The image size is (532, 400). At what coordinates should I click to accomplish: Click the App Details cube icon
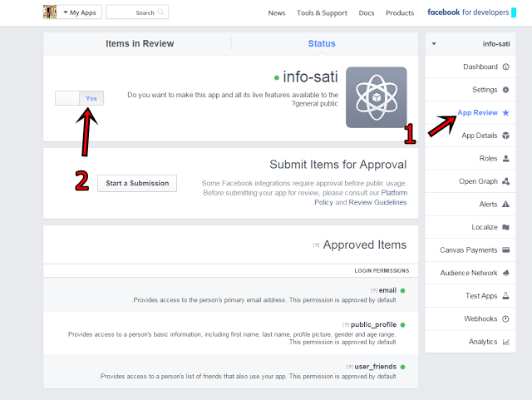(x=506, y=136)
